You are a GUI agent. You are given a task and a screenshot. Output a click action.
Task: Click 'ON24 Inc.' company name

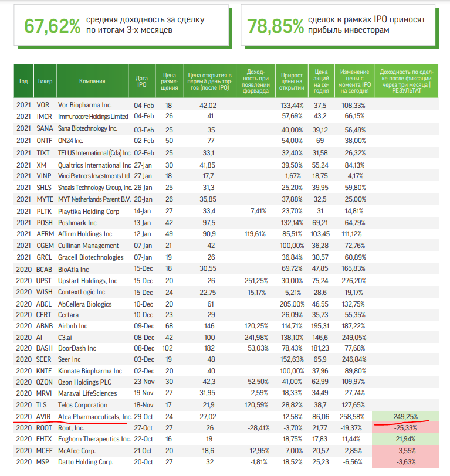(x=70, y=141)
